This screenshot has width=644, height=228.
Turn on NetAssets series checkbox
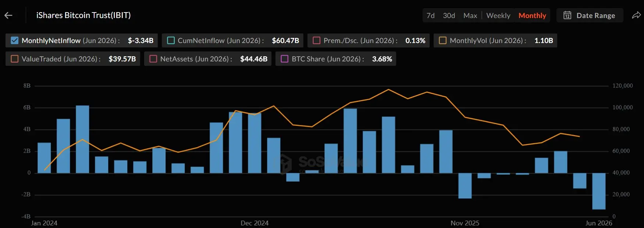pyautogui.click(x=153, y=59)
